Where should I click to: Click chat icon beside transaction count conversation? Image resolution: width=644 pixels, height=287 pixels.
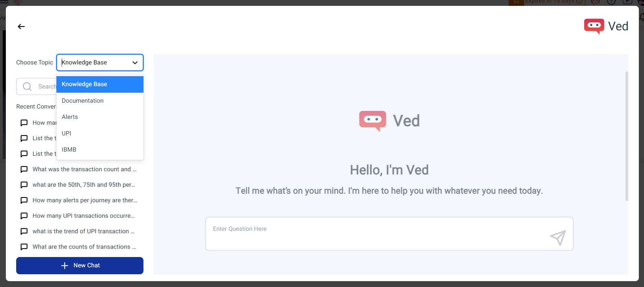[x=24, y=170]
